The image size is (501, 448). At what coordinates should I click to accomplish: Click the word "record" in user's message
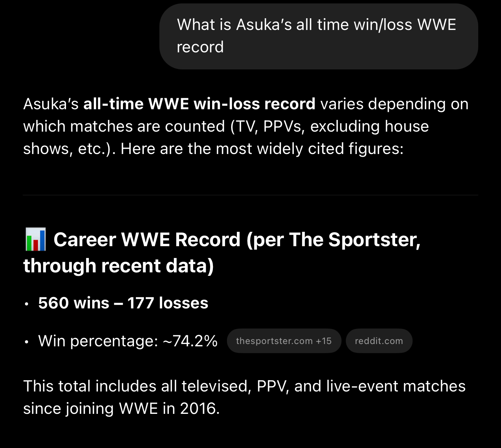200,47
